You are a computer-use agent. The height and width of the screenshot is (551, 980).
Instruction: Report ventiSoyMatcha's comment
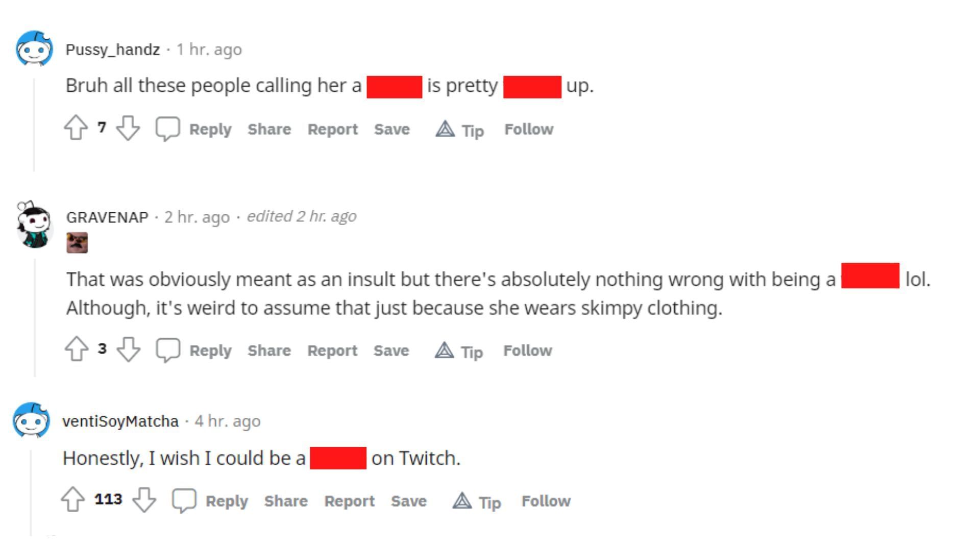349,501
